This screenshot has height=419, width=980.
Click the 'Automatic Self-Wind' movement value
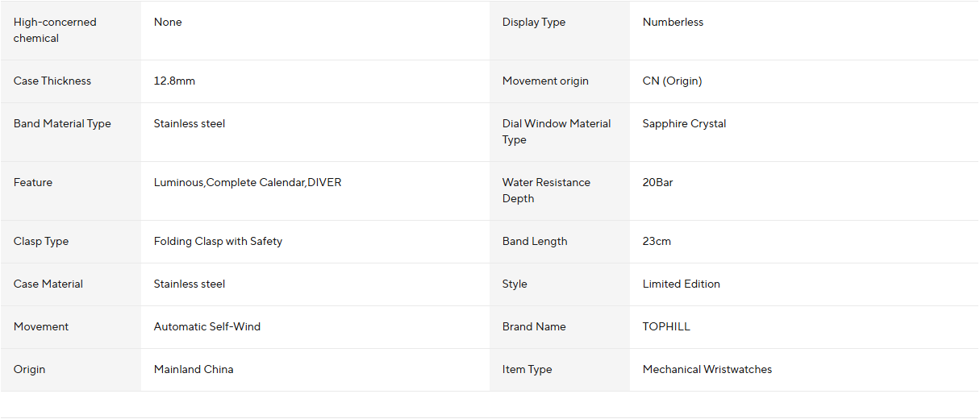click(x=207, y=327)
